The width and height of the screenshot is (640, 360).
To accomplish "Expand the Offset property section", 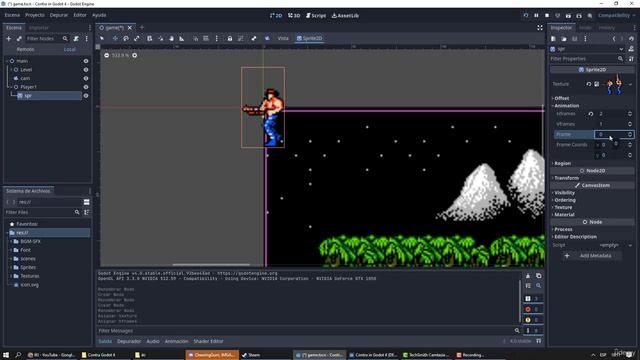I will [562, 98].
